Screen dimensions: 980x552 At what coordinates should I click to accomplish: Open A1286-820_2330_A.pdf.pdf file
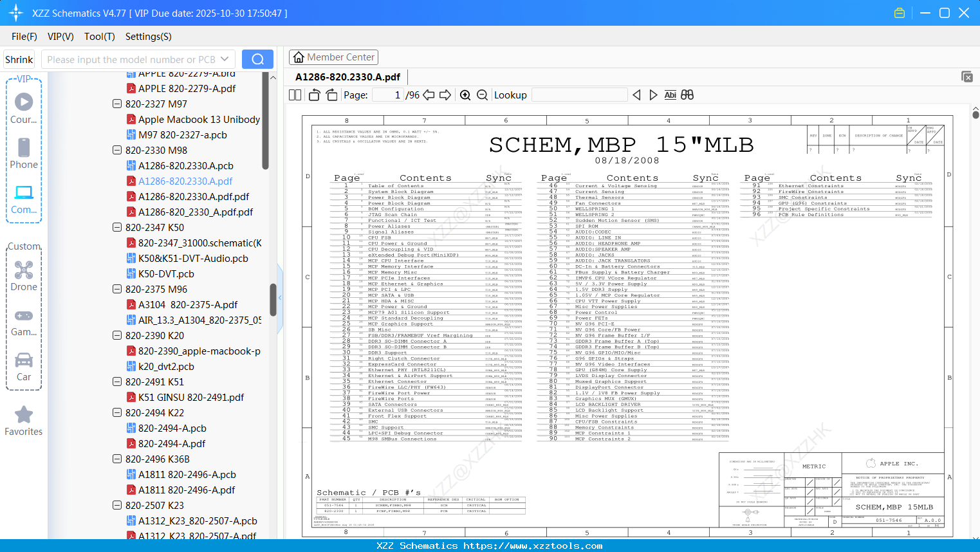point(195,212)
